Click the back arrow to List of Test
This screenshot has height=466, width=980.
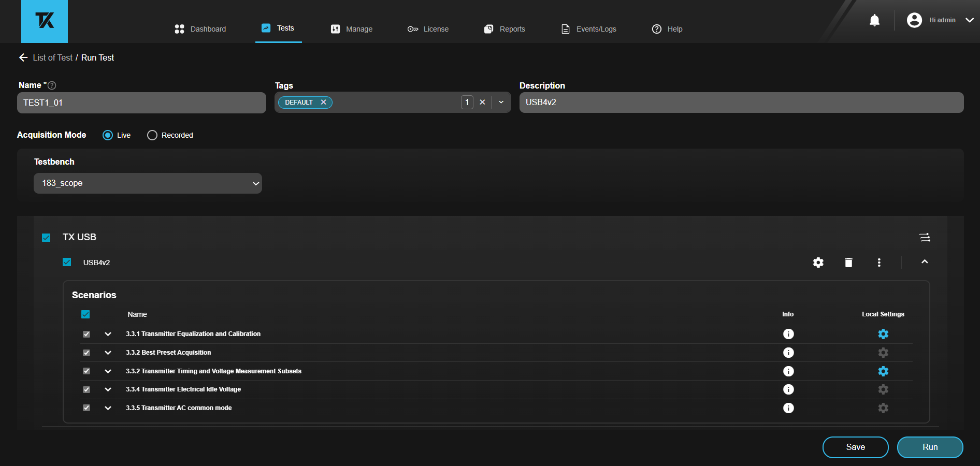click(23, 57)
